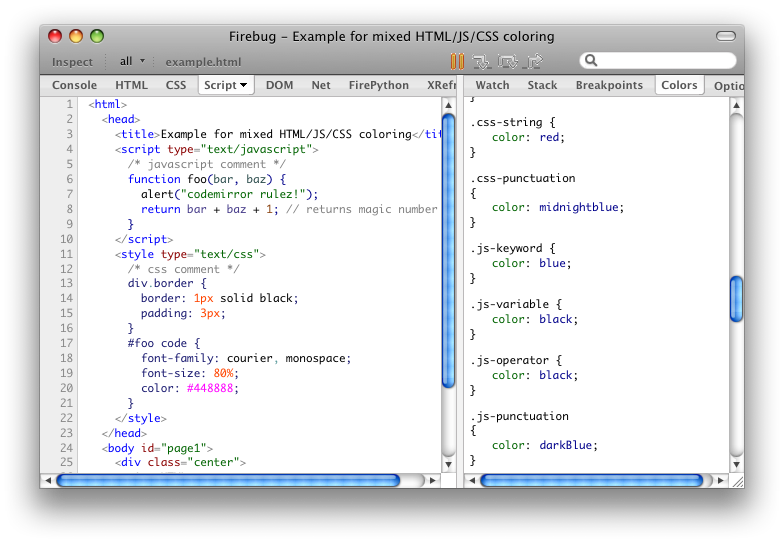Click the window resize grip corner
Viewport: 784px width, 543px height.
coord(738,482)
